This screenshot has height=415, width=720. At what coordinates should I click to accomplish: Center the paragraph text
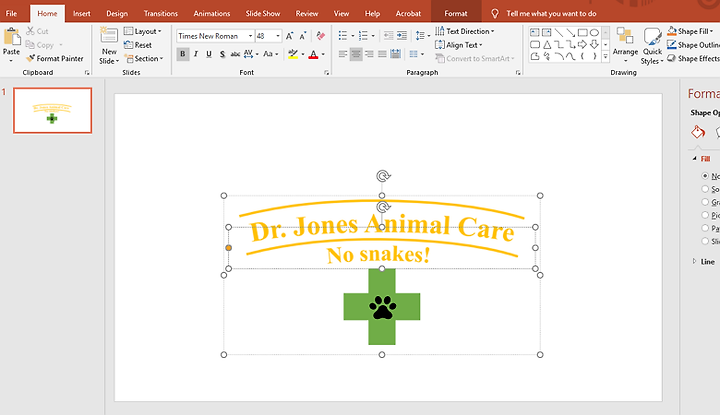click(356, 54)
